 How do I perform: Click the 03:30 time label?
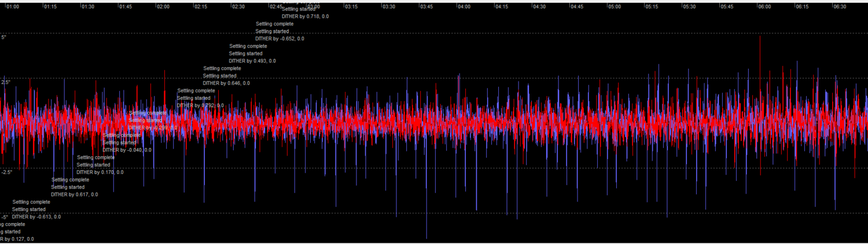tap(389, 7)
